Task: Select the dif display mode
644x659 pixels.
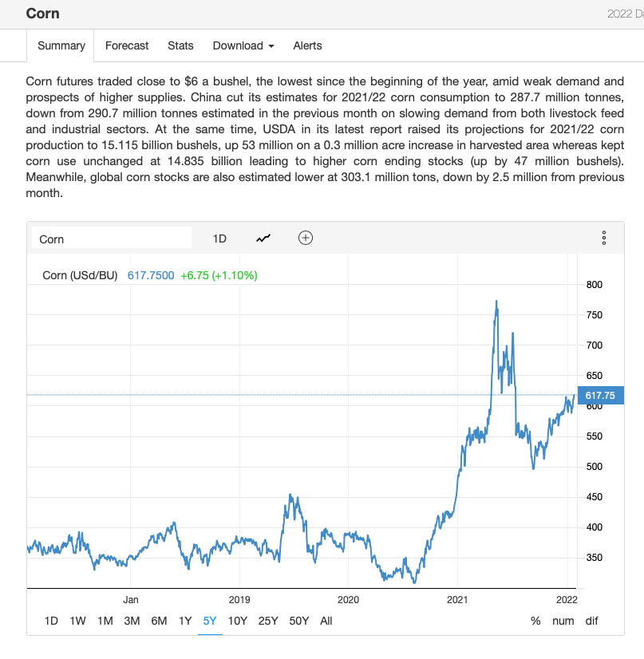Action: pos(591,621)
